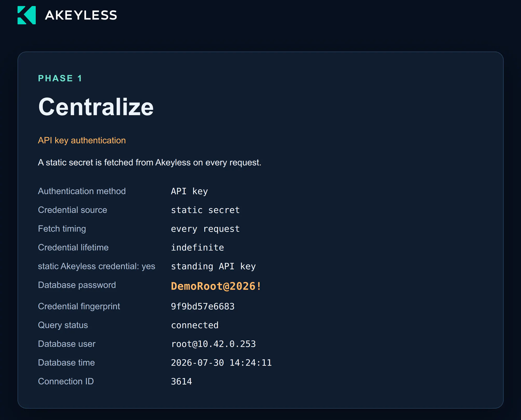Image resolution: width=521 pixels, height=420 pixels.
Task: Select the 'API key' value
Action: tap(189, 191)
